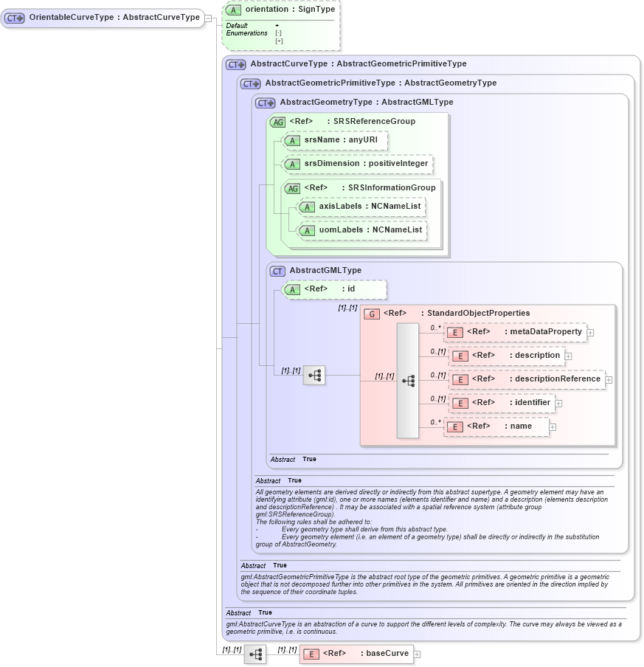Select the SRSInformationGroup label
This screenshot has height=667, width=644.
point(392,187)
